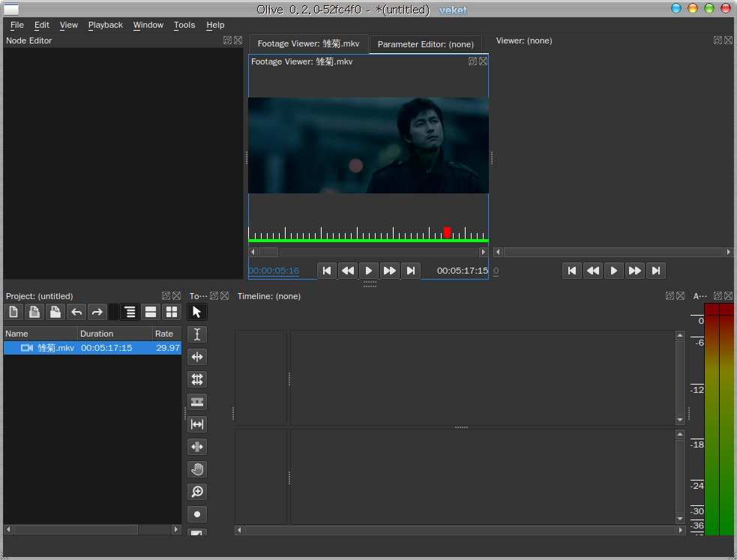This screenshot has height=560, width=737.
Task: Go to end in the sequence Viewer
Action: [656, 271]
